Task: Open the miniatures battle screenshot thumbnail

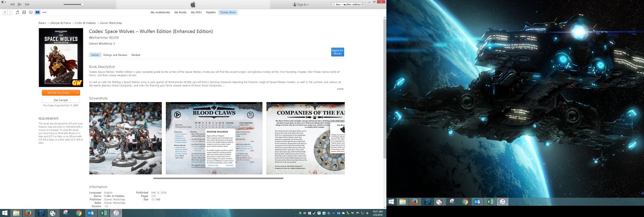Action: coord(125,138)
